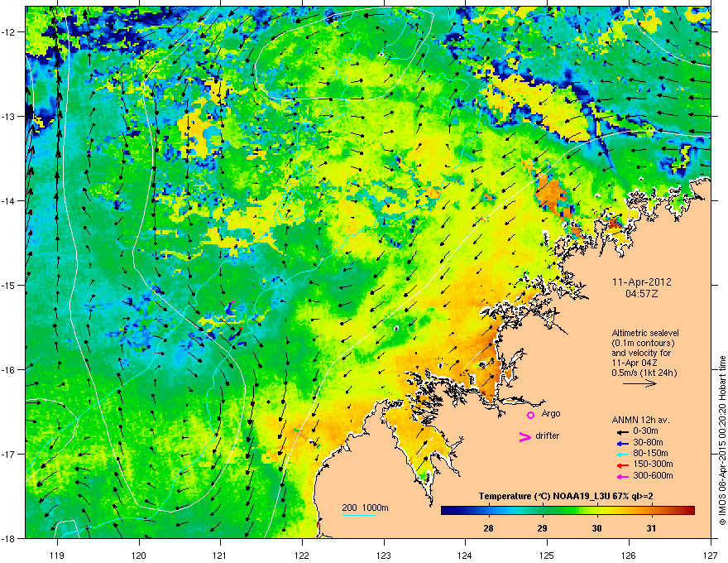
Task: Click the '150-300m' depth label
Action: coord(653,464)
